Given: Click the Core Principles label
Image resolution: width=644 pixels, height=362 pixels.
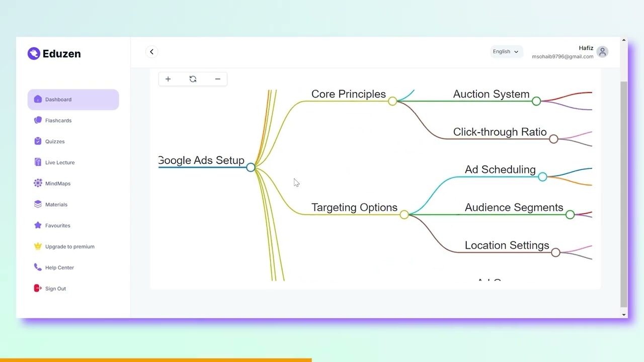Looking at the screenshot, I should pos(349,94).
